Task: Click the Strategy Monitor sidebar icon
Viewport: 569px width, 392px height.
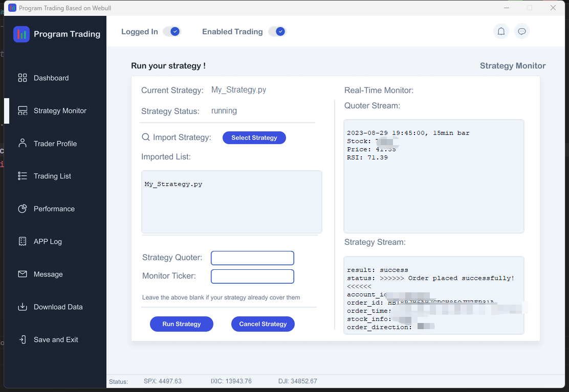Action: [23, 110]
